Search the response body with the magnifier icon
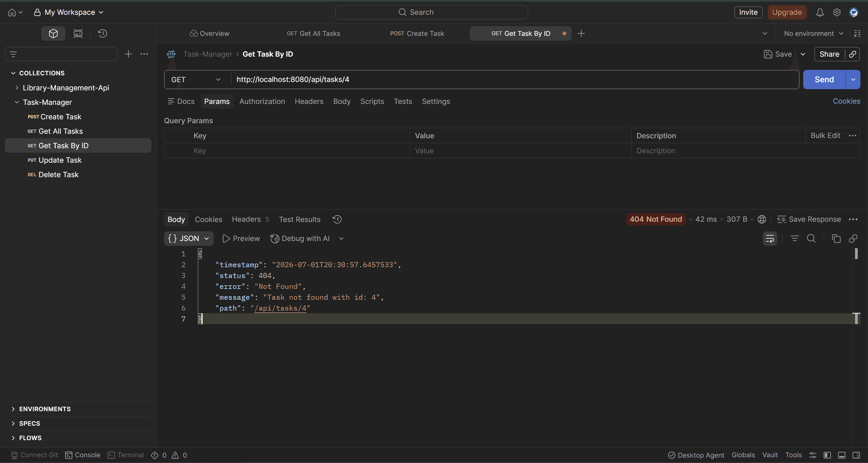 (x=811, y=238)
